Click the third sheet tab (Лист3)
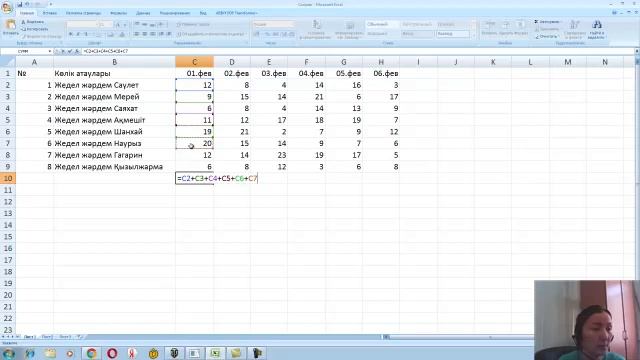Image resolution: width=640 pixels, height=360 pixels. 65,337
